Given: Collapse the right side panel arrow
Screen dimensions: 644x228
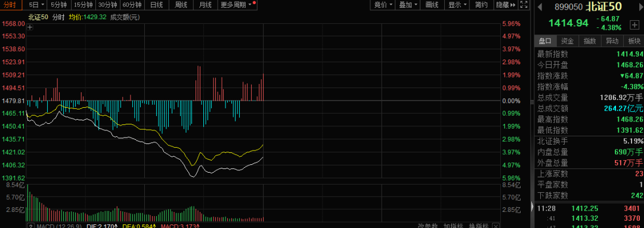Looking at the screenshot, I should (x=533, y=207).
